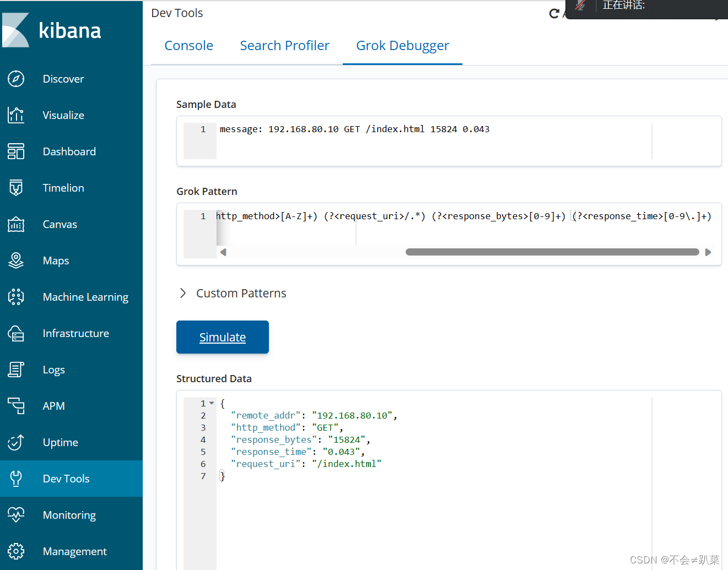Image resolution: width=728 pixels, height=570 pixels.
Task: Click the Canvas easel icon
Action: (x=16, y=224)
